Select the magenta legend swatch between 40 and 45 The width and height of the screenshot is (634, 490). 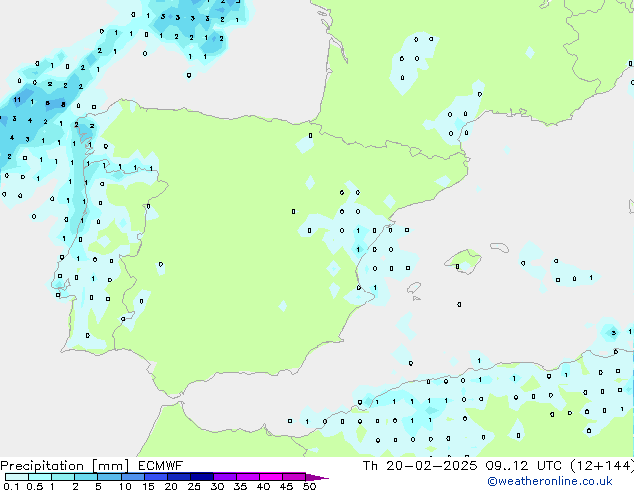[x=271, y=477]
